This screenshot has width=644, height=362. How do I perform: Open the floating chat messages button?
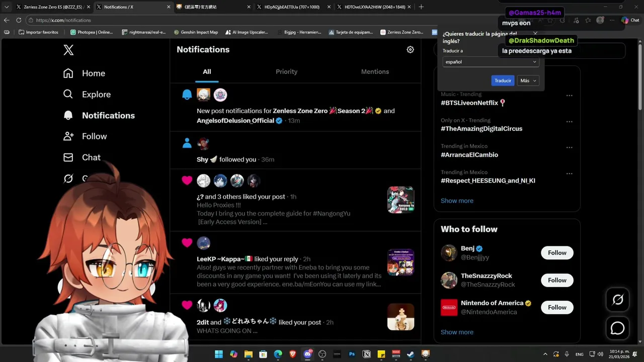[617, 328]
